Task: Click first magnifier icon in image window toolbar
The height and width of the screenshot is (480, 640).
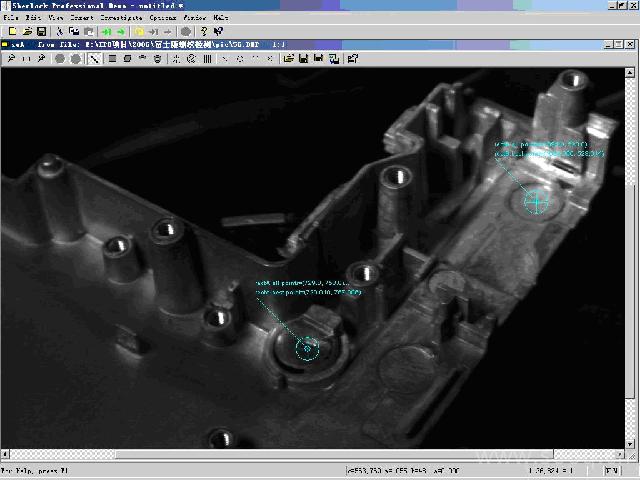Action: coord(10,59)
